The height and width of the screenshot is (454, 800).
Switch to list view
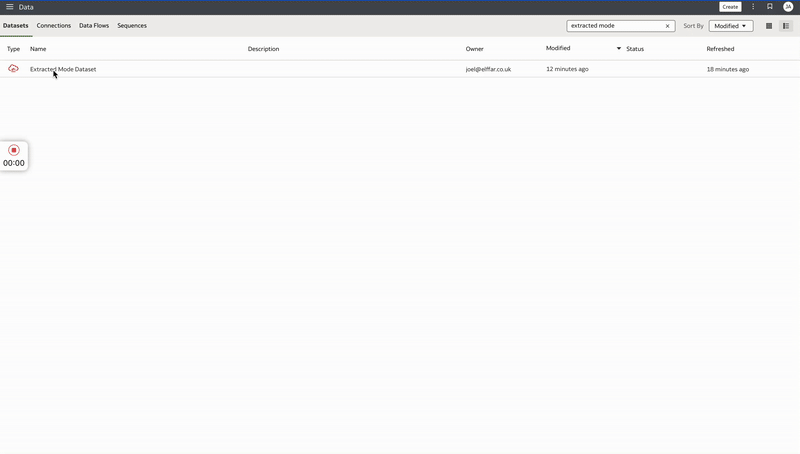tap(786, 26)
